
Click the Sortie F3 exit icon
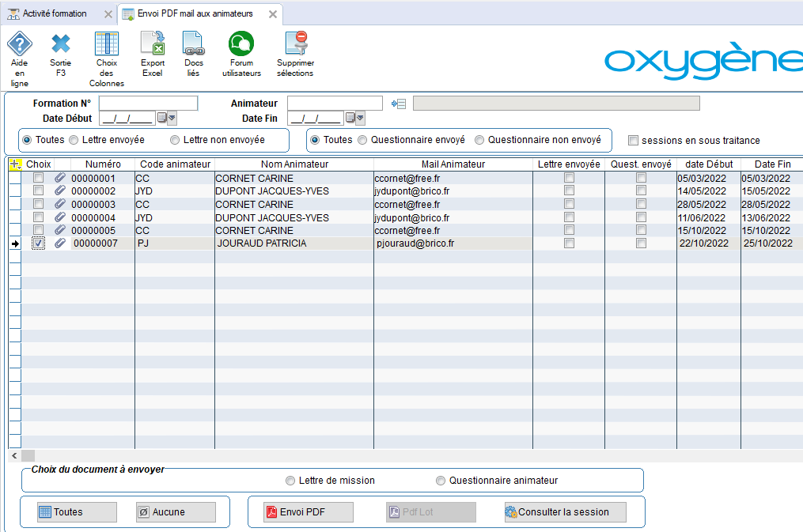click(x=60, y=44)
